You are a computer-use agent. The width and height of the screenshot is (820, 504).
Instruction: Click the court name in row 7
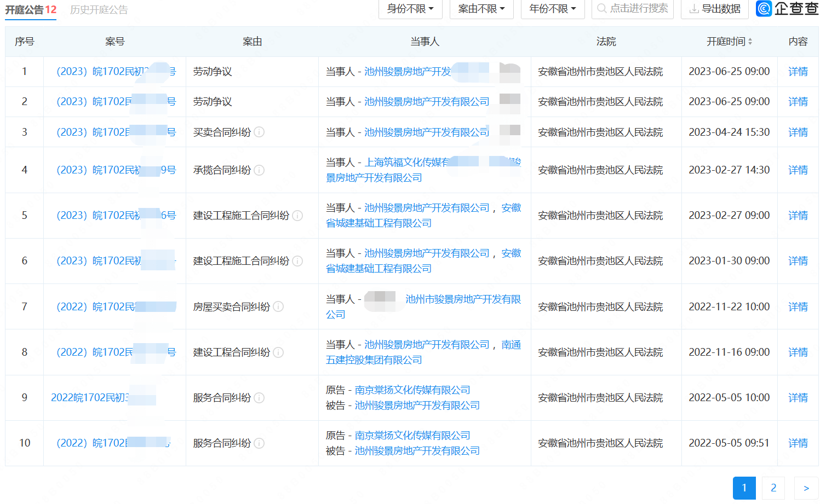click(600, 307)
